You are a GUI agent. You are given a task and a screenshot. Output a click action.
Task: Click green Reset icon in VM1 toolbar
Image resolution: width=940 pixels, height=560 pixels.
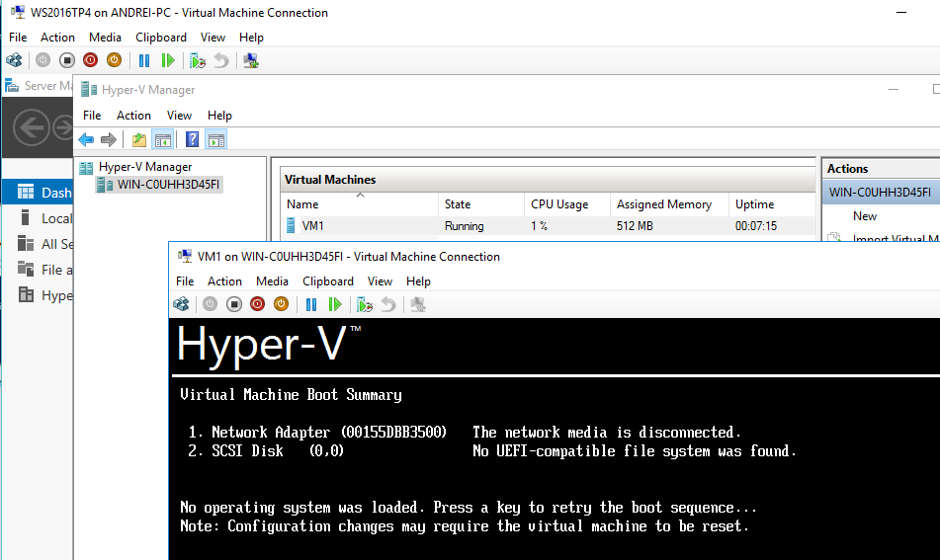pos(335,304)
